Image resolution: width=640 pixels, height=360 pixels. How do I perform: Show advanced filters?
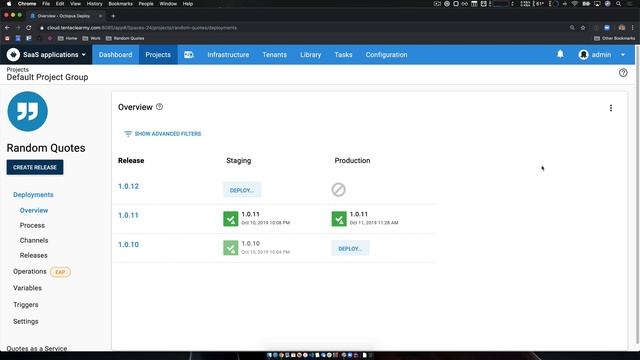168,134
